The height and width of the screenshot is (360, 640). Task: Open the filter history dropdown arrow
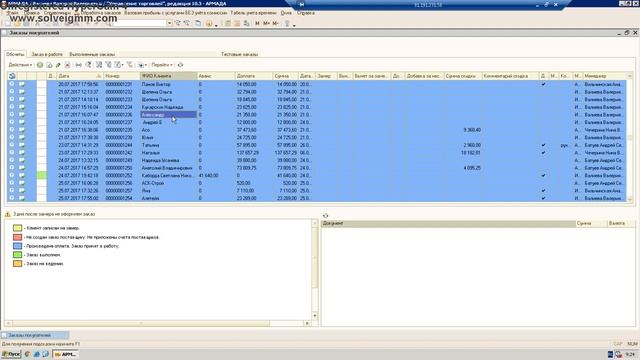coord(122,65)
